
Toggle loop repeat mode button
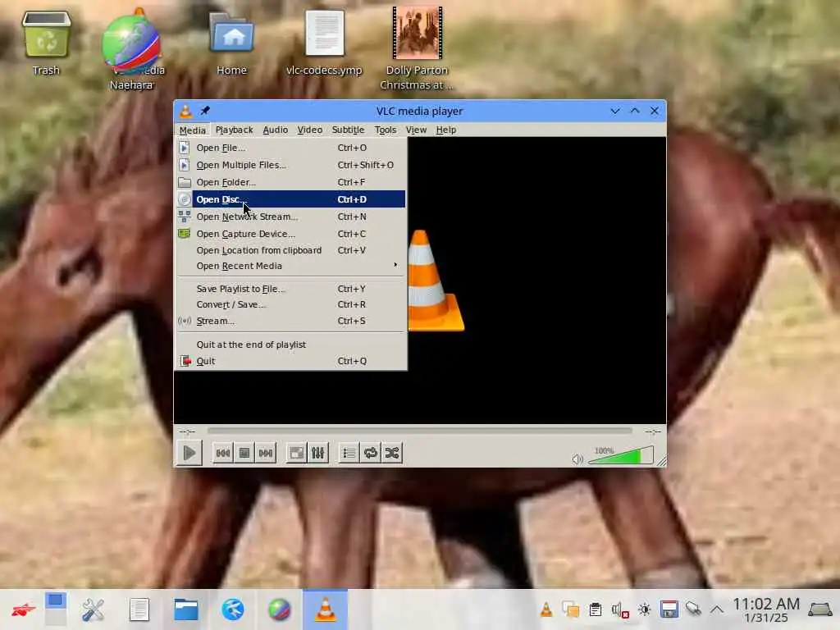click(370, 453)
